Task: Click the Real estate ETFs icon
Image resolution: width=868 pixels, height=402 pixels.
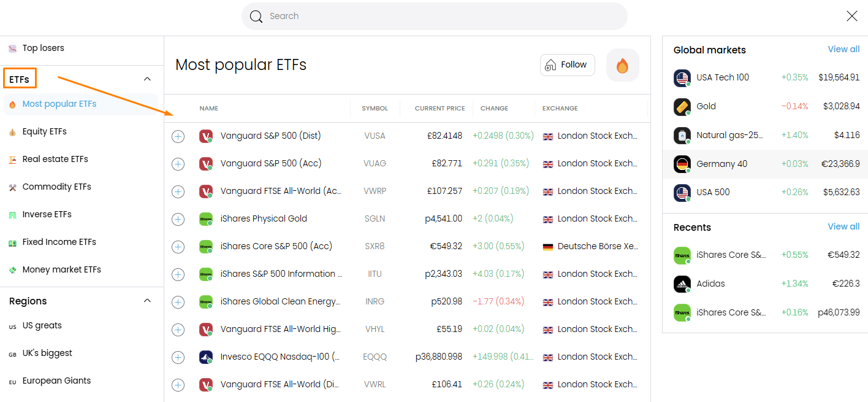Action: pos(12,160)
